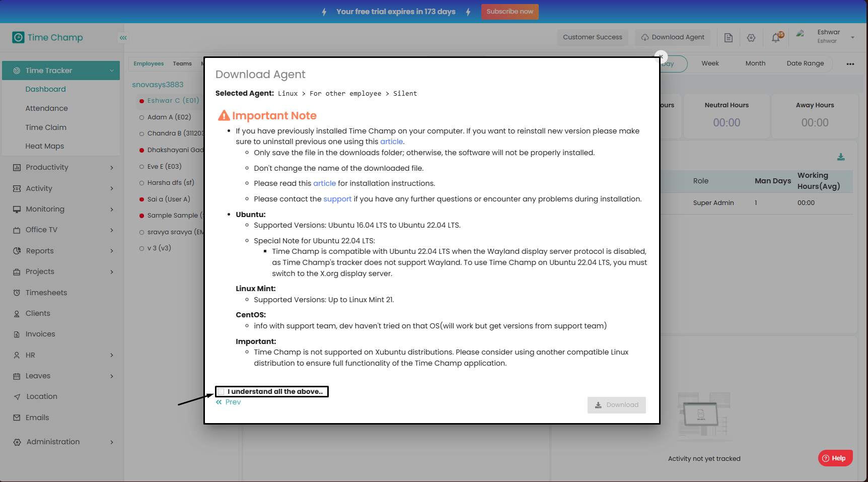Select employee v 3 (v3)
This screenshot has width=868, height=482.
pyautogui.click(x=159, y=248)
